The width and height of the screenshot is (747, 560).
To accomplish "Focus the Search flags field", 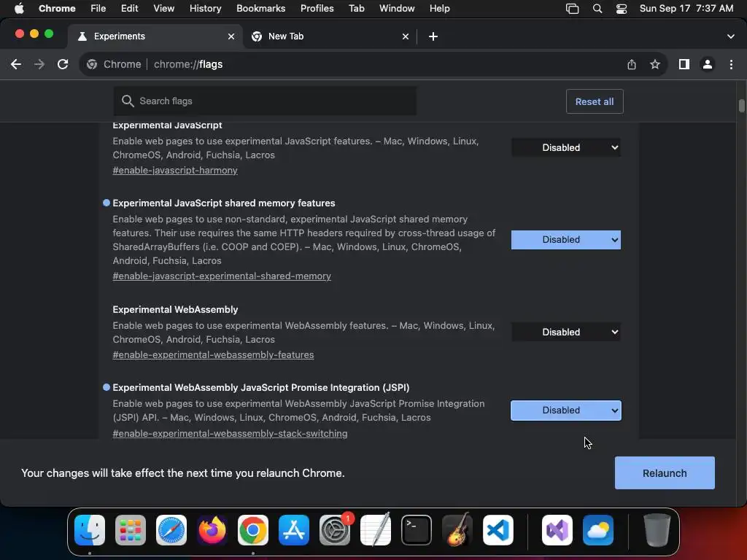I will click(265, 101).
